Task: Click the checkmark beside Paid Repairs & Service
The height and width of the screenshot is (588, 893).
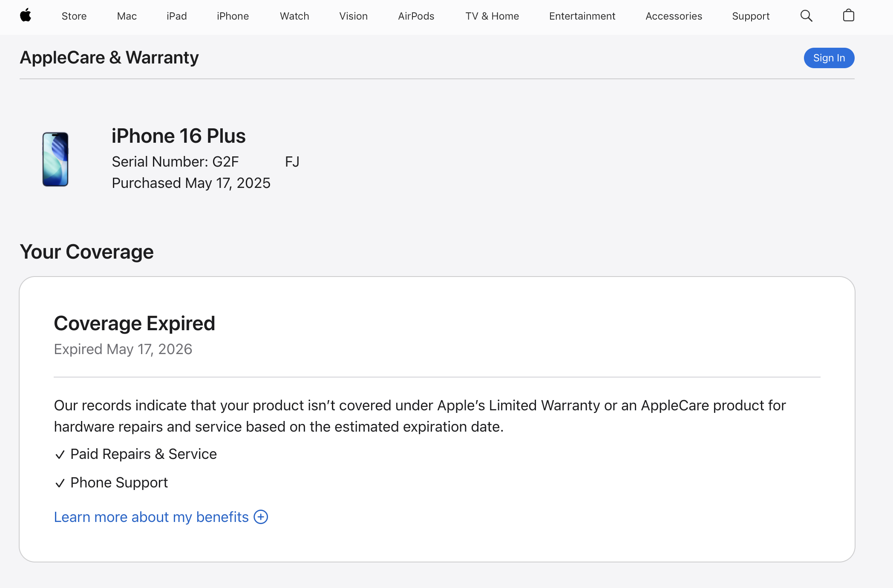Action: tap(60, 455)
